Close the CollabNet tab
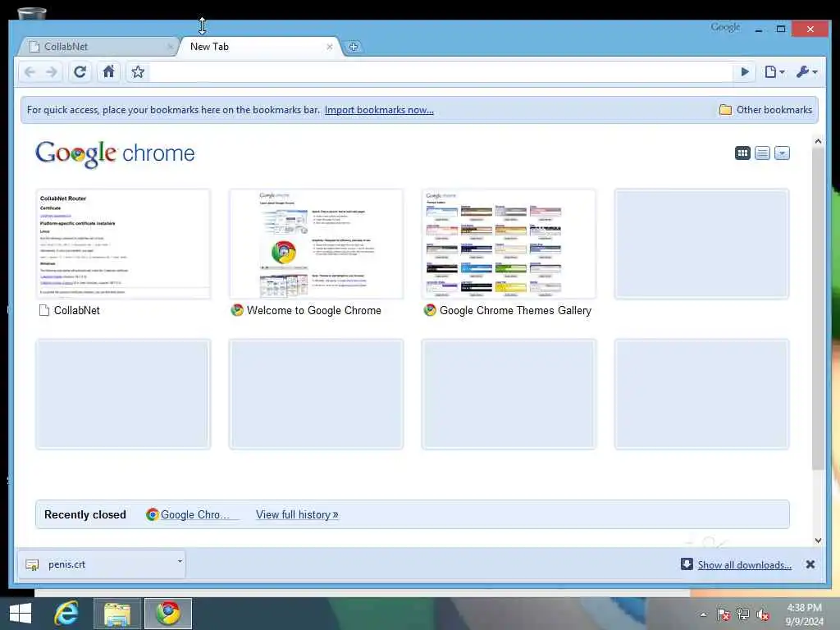The image size is (840, 630). (x=169, y=47)
